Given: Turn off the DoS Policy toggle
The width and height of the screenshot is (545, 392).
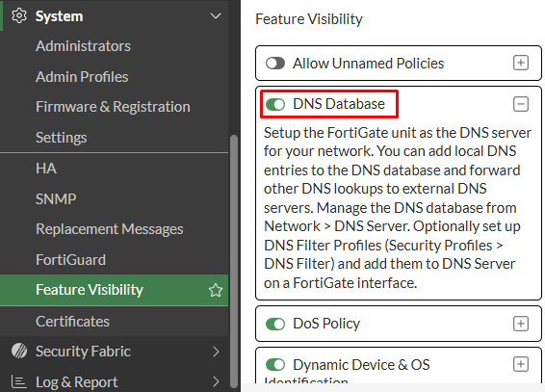Looking at the screenshot, I should [275, 324].
